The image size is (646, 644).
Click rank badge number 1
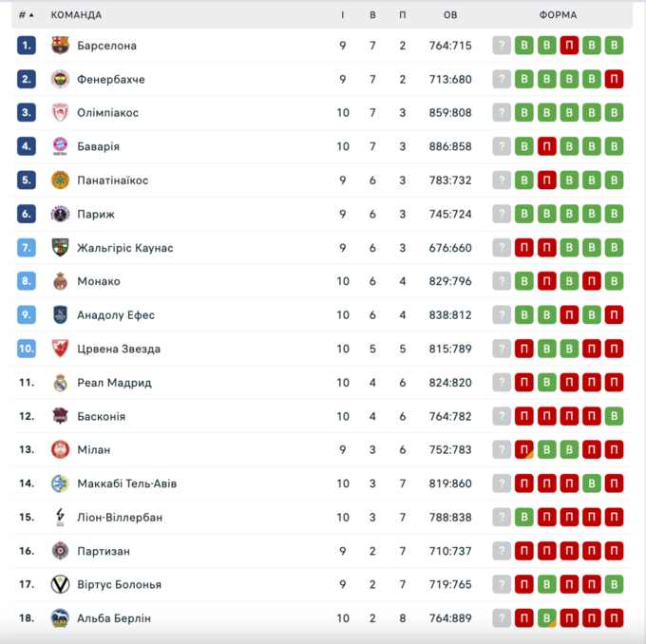click(27, 46)
